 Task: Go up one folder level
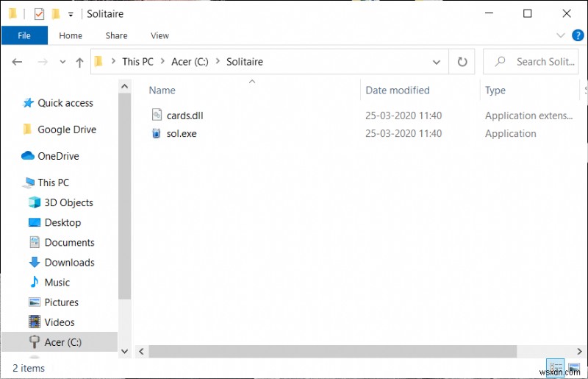click(79, 62)
